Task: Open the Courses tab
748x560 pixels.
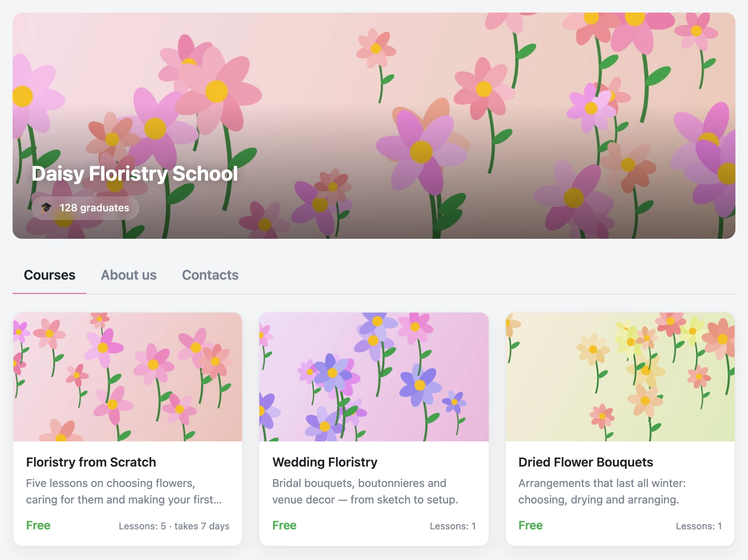Action: click(x=49, y=275)
